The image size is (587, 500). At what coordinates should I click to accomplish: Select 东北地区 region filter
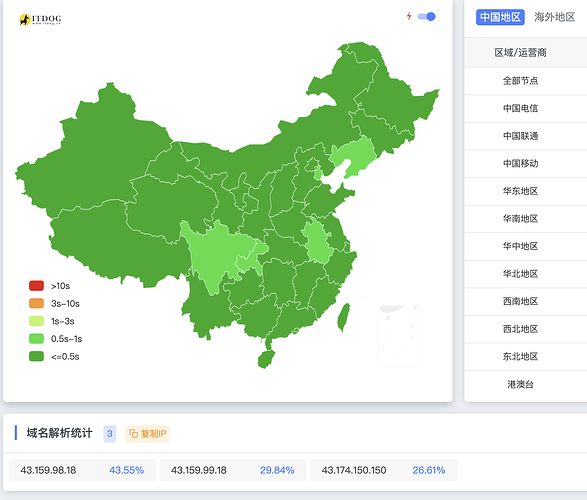click(520, 357)
